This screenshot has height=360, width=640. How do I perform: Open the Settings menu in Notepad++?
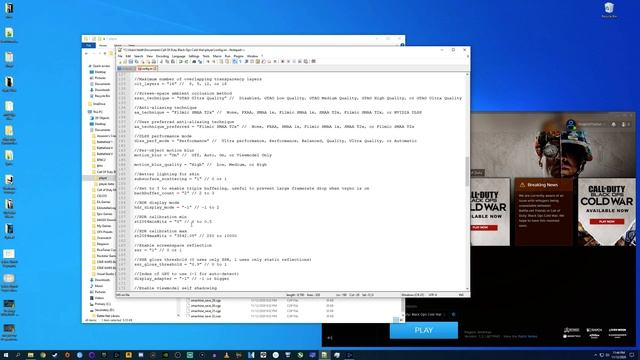click(194, 56)
